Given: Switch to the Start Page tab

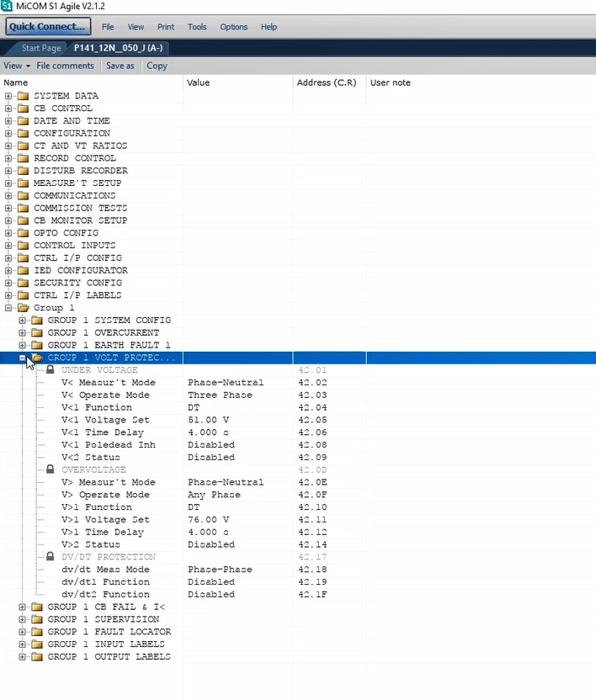Looking at the screenshot, I should [41, 48].
